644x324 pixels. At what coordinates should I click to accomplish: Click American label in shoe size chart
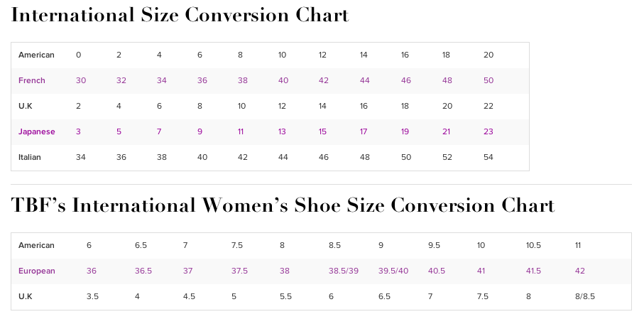click(36, 246)
